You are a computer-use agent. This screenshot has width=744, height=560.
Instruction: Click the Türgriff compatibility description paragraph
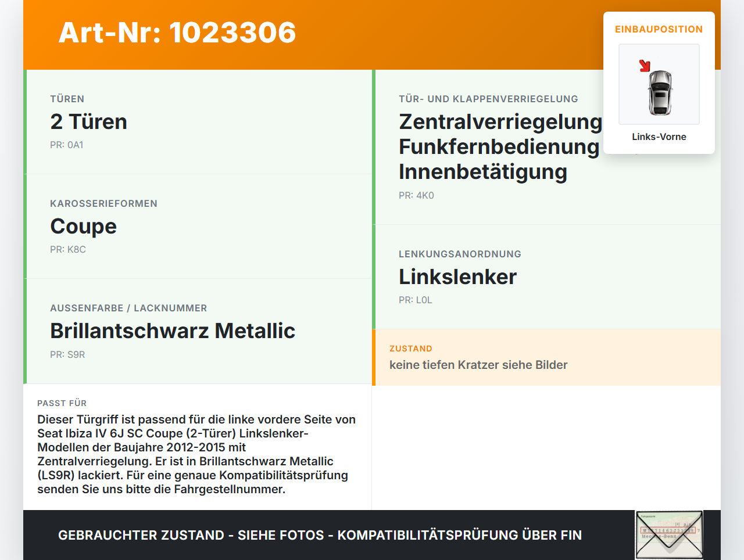[x=197, y=454]
